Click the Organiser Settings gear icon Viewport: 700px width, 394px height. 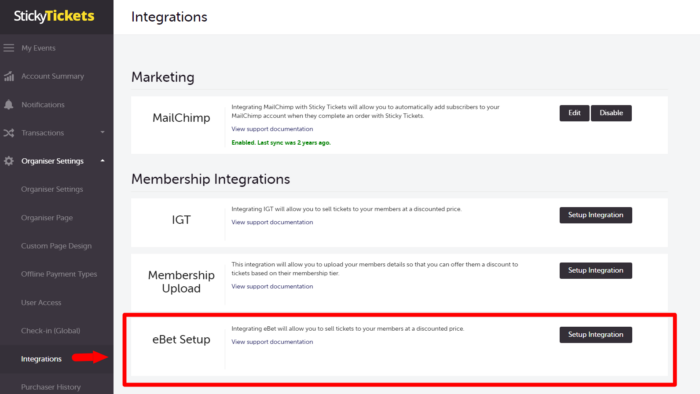(x=9, y=161)
